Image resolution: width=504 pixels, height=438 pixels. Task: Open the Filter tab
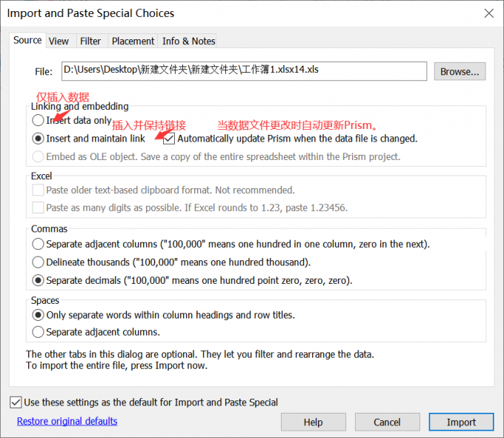click(x=90, y=42)
